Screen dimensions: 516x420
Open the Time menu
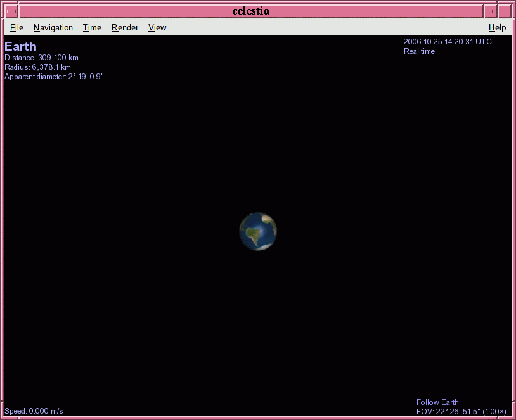point(92,27)
